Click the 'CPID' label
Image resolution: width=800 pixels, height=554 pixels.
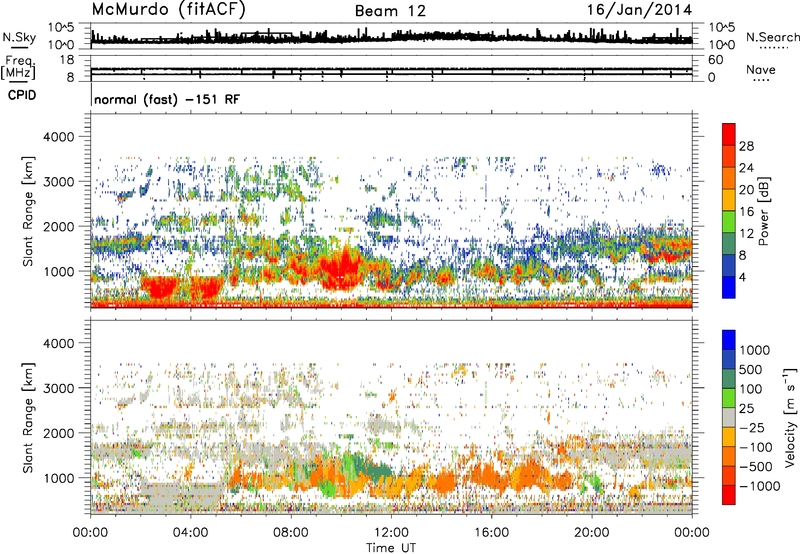tap(22, 95)
